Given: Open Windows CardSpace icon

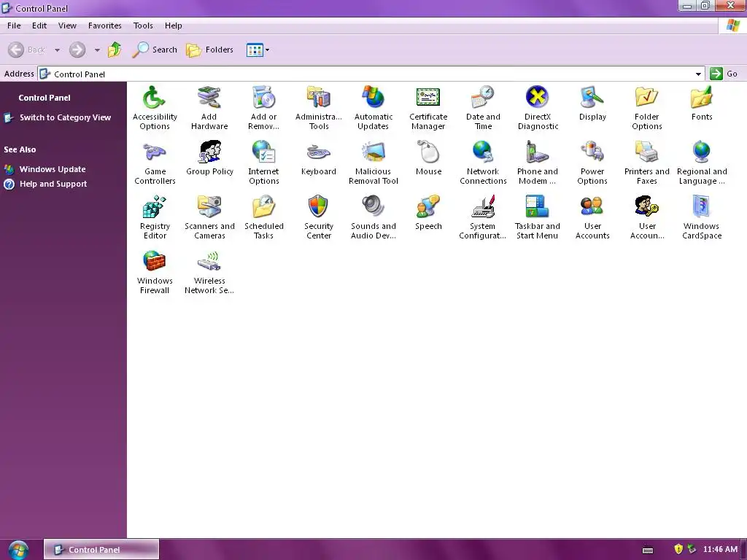Looking at the screenshot, I should (701, 217).
